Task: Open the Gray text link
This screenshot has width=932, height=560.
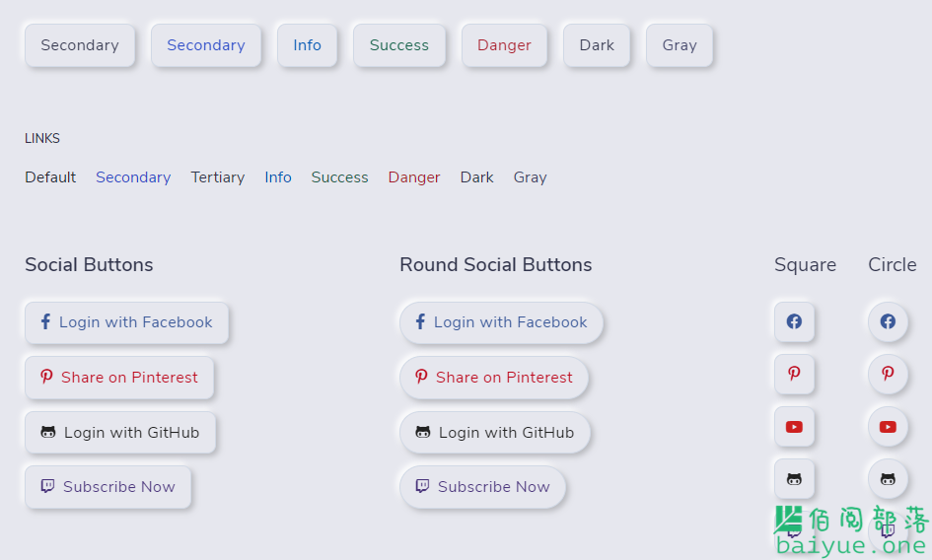Action: (531, 177)
